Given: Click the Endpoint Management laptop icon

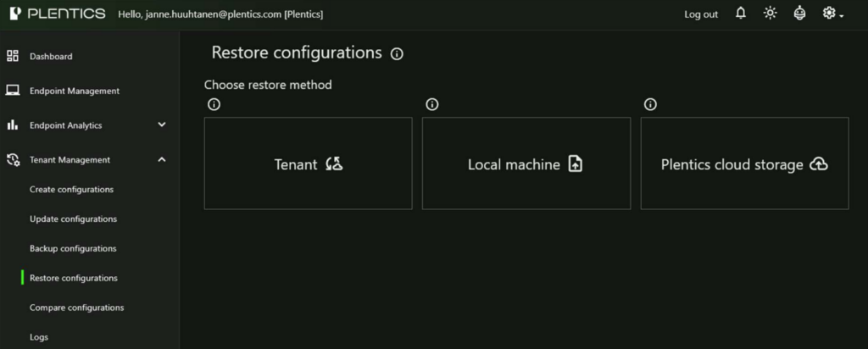Looking at the screenshot, I should 12,91.
